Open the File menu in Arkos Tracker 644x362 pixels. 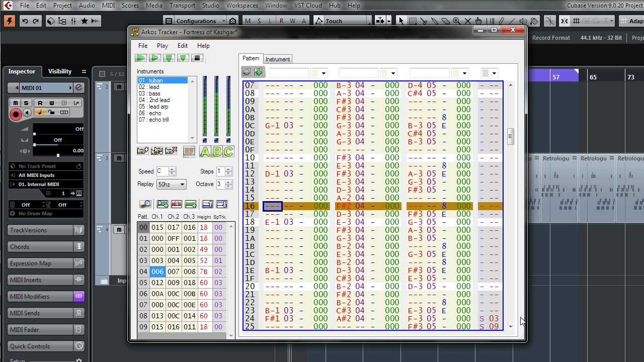coord(143,46)
